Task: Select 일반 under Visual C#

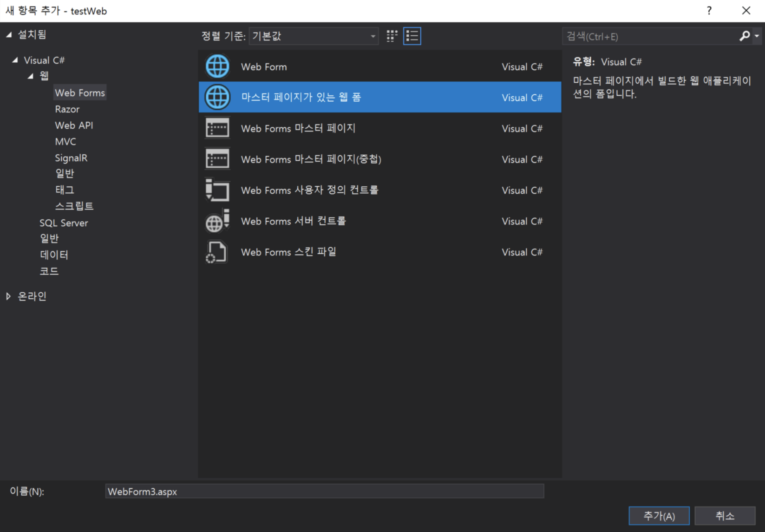Action: coord(49,238)
